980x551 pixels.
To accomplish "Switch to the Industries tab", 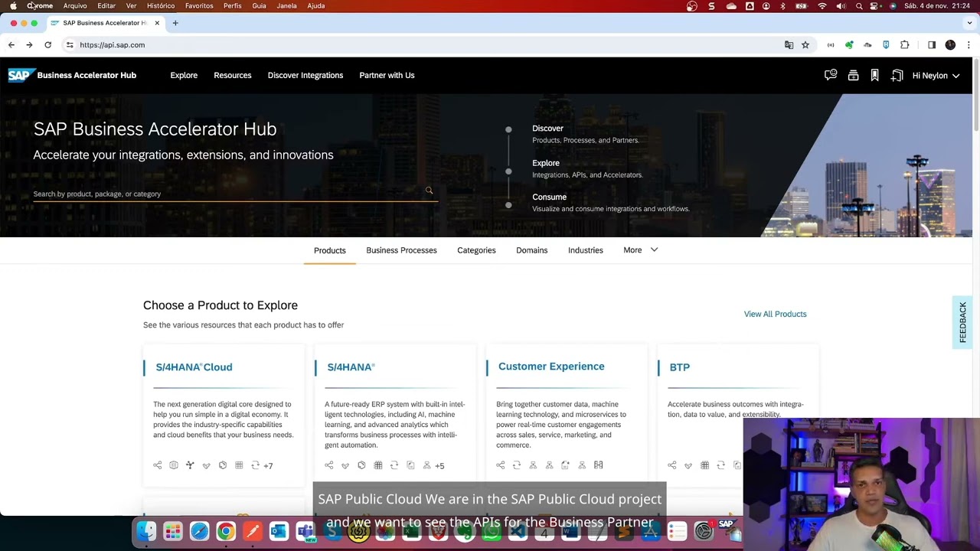I will (x=586, y=250).
